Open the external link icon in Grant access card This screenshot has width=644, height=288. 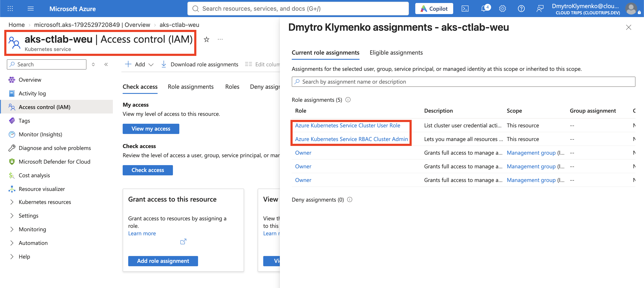(183, 241)
